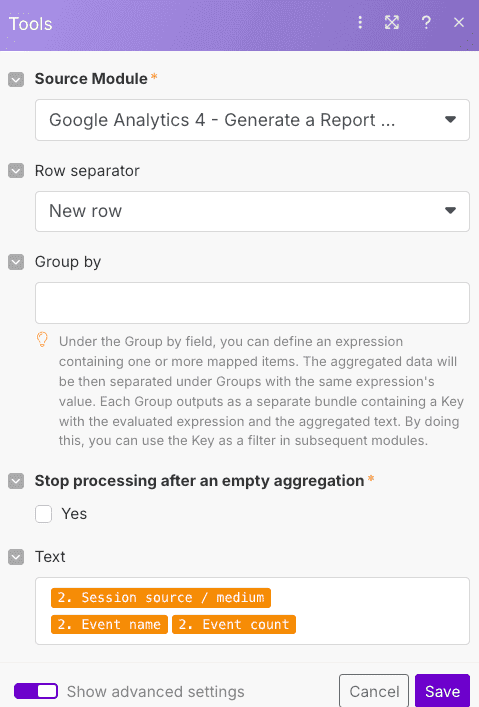Open the Row separator dropdown
Screen dimensions: 479x707
pyautogui.click(x=252, y=211)
